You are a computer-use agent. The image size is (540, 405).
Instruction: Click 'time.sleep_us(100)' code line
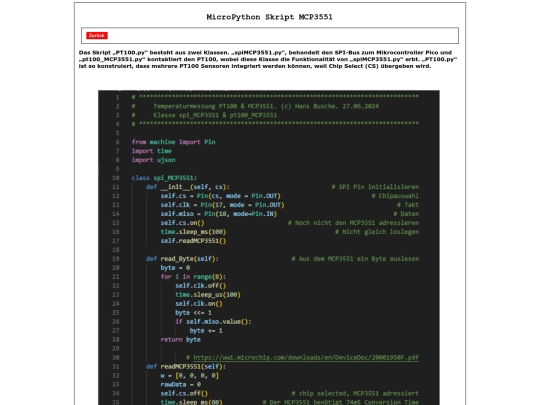coord(208,294)
